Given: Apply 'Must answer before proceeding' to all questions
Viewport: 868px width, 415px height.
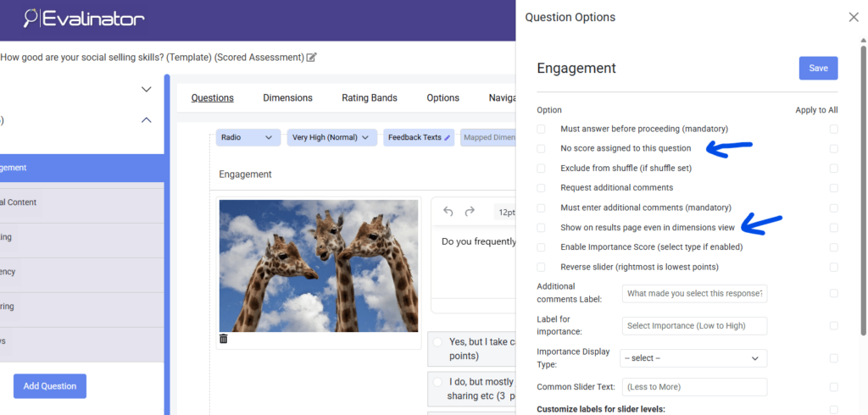Looking at the screenshot, I should tap(834, 129).
